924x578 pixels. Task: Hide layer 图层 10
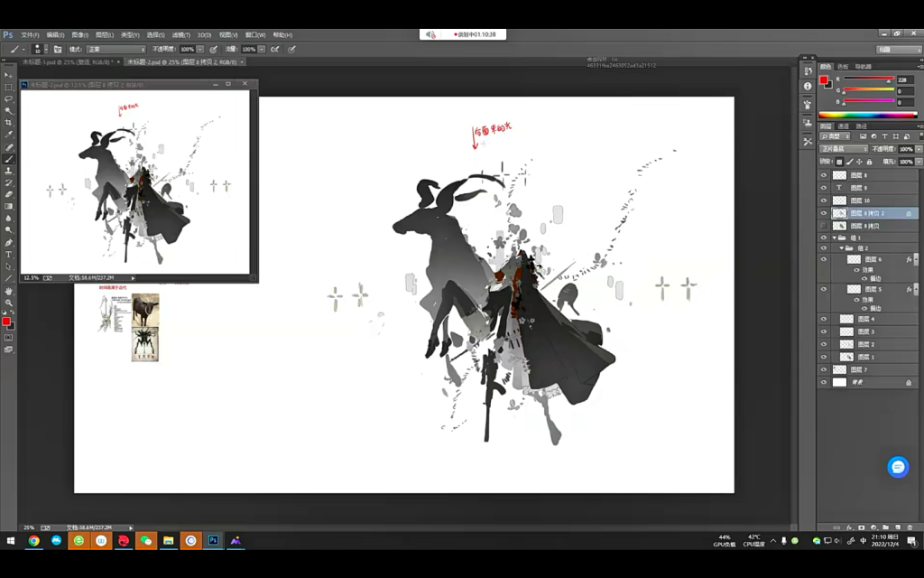[x=823, y=200]
